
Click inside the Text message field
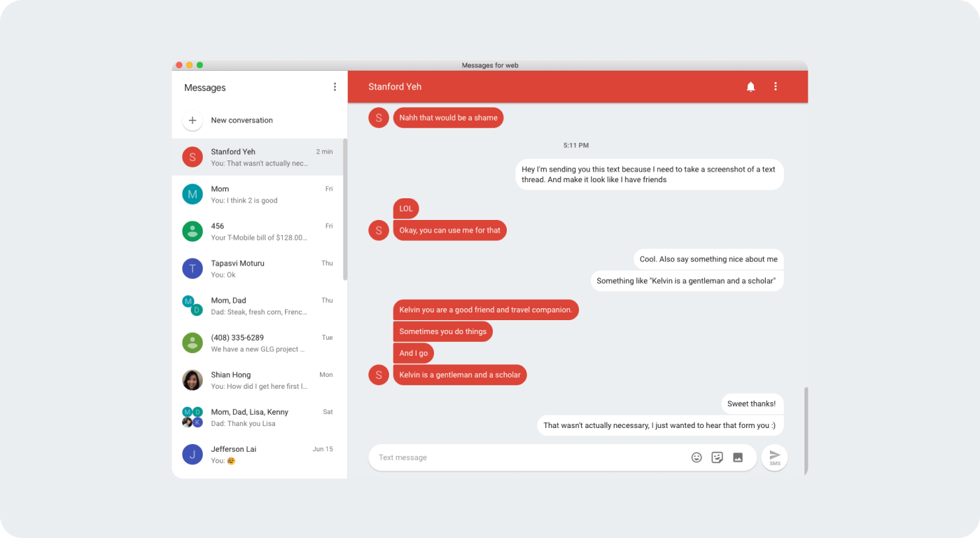[490, 457]
